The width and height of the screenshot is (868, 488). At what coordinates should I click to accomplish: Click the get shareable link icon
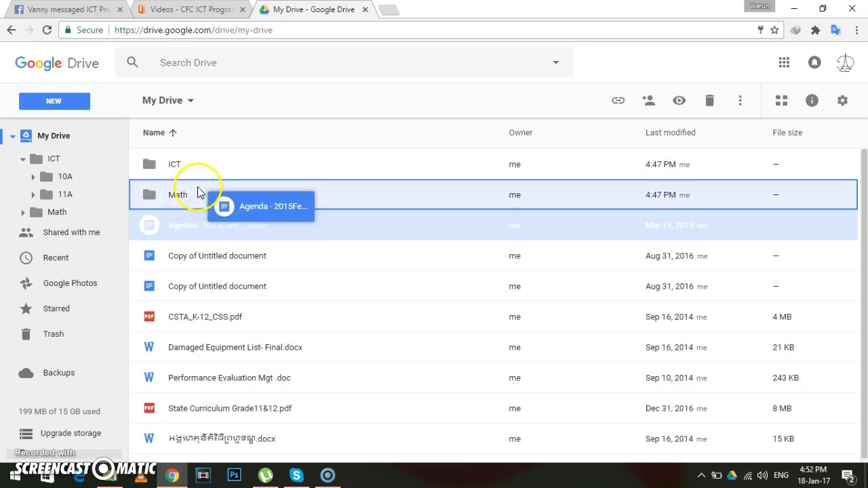pos(618,100)
